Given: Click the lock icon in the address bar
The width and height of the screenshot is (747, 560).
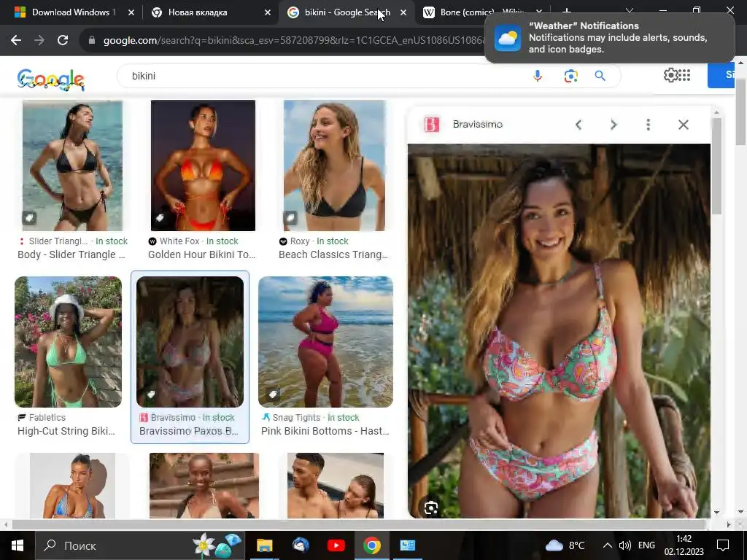Looking at the screenshot, I should click(92, 41).
